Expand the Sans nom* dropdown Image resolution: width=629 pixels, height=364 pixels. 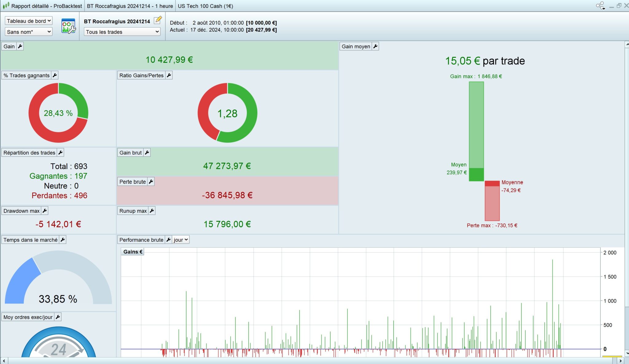(x=29, y=32)
